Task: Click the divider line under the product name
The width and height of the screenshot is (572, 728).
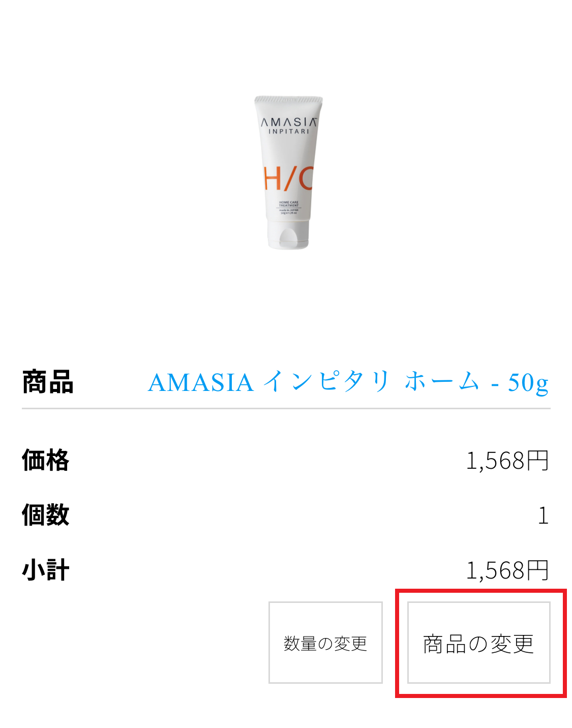Action: click(x=286, y=408)
